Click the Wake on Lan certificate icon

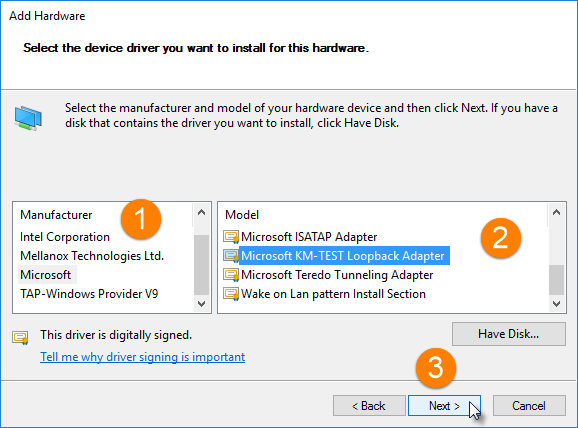click(231, 294)
